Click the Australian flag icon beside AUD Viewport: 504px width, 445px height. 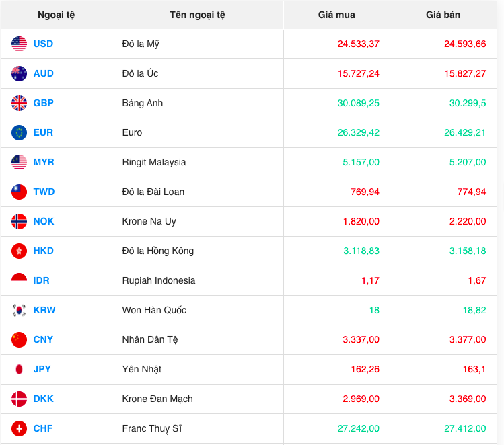point(19,73)
